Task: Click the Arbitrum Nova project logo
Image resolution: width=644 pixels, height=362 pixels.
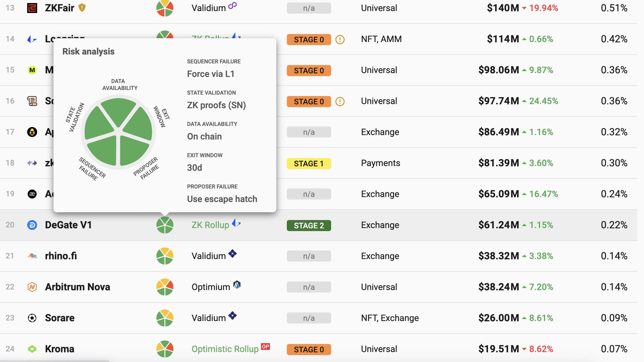Action: (32, 287)
